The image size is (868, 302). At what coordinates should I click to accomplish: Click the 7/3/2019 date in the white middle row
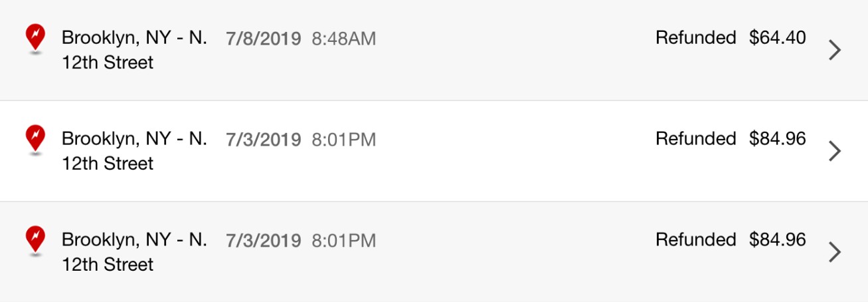[x=264, y=140]
